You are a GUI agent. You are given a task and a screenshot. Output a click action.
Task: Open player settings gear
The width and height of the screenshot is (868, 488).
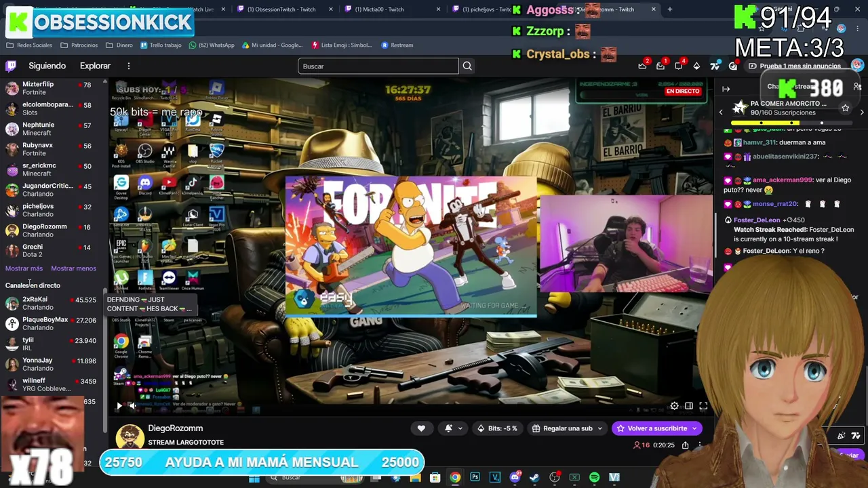point(674,406)
